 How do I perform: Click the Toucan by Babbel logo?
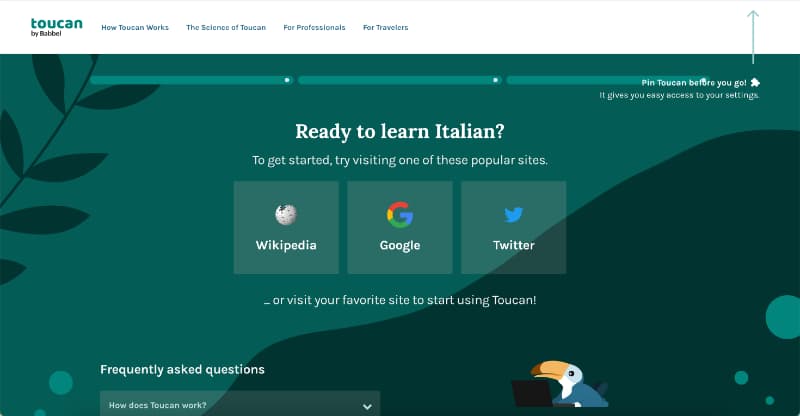(56, 27)
